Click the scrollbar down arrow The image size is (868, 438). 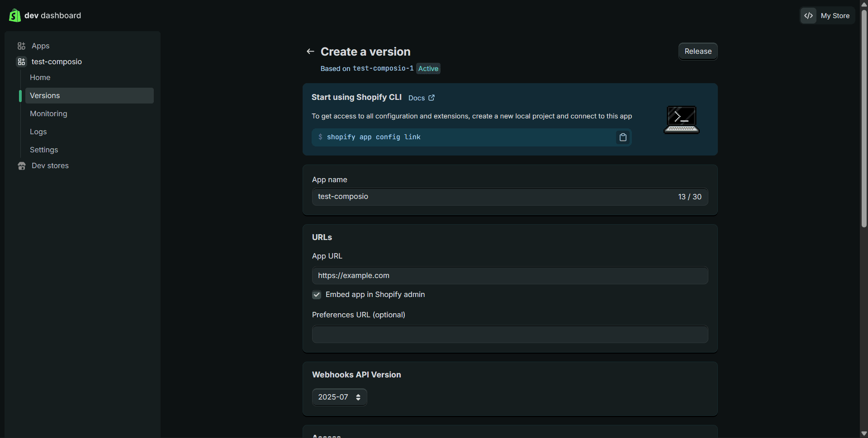[864, 433]
